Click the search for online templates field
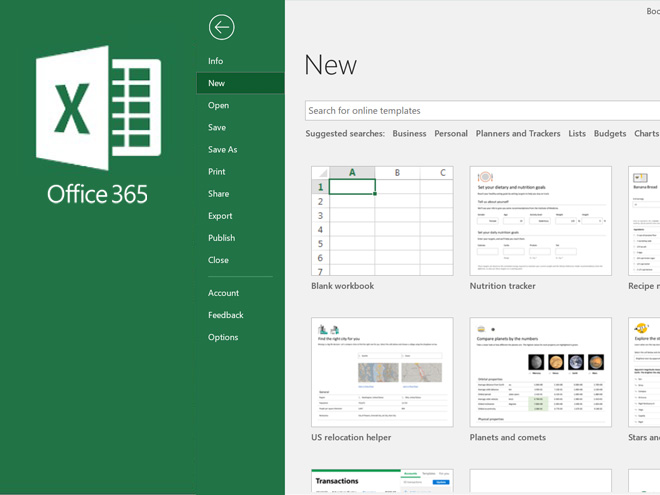 coord(480,111)
